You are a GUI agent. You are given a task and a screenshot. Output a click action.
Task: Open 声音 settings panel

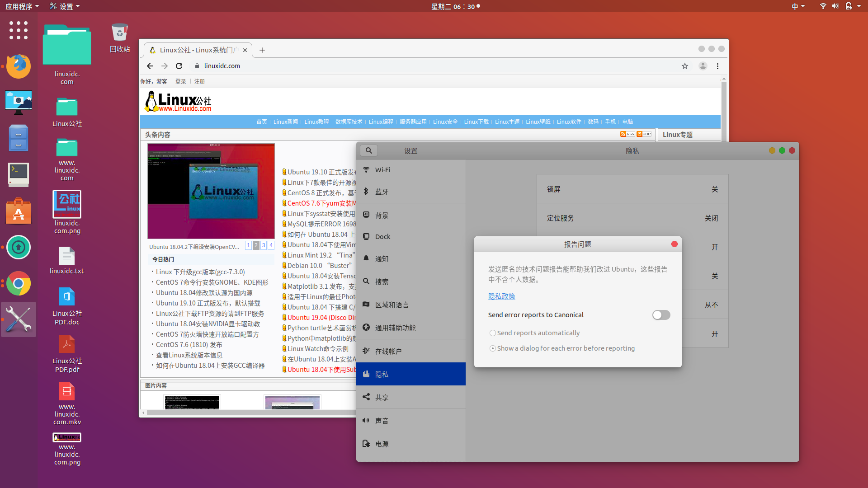tap(410, 421)
